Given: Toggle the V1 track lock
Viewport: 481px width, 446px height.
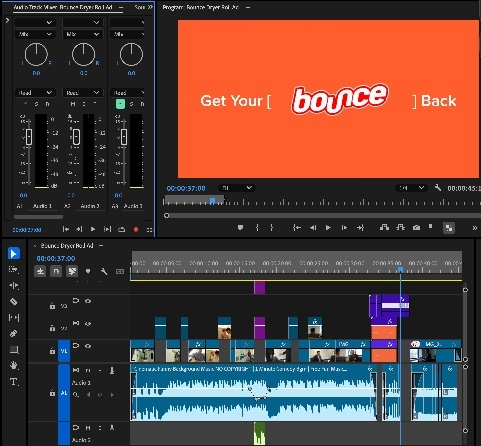Looking at the screenshot, I should coord(52,351).
